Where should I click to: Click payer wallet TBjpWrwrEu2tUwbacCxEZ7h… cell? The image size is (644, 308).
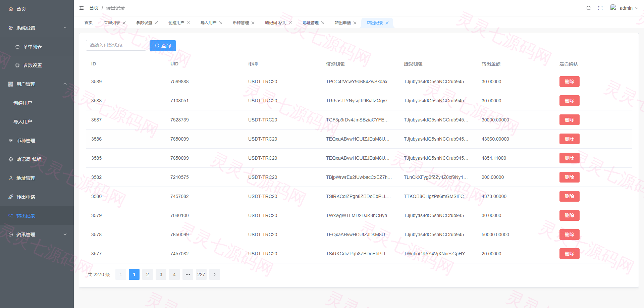[x=359, y=177]
